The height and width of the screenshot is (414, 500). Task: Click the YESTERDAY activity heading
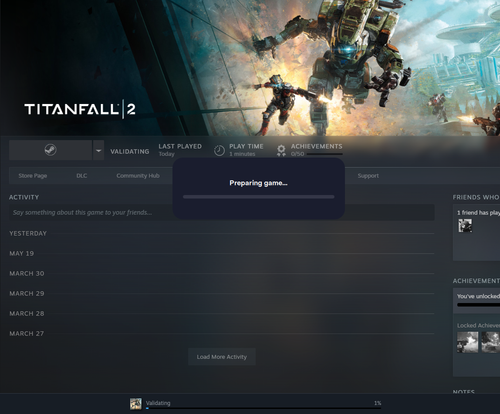[28, 233]
